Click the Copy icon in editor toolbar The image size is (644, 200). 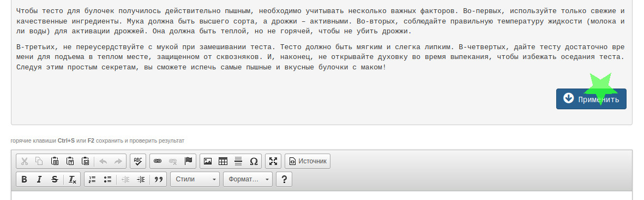pos(39,161)
